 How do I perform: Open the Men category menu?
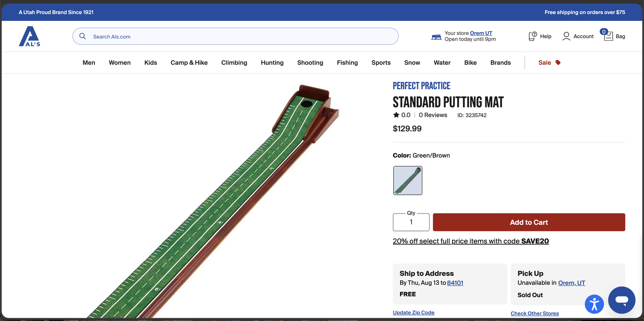pos(89,62)
